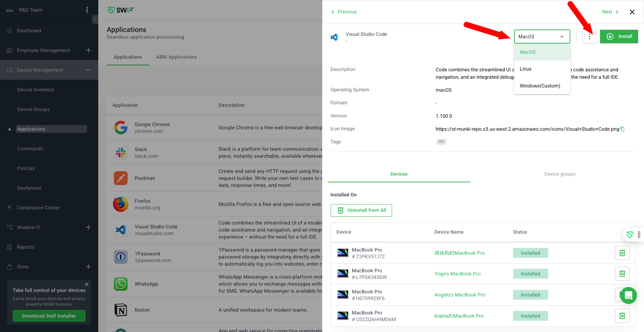
Task: Open the chat support bubble
Action: point(628,295)
